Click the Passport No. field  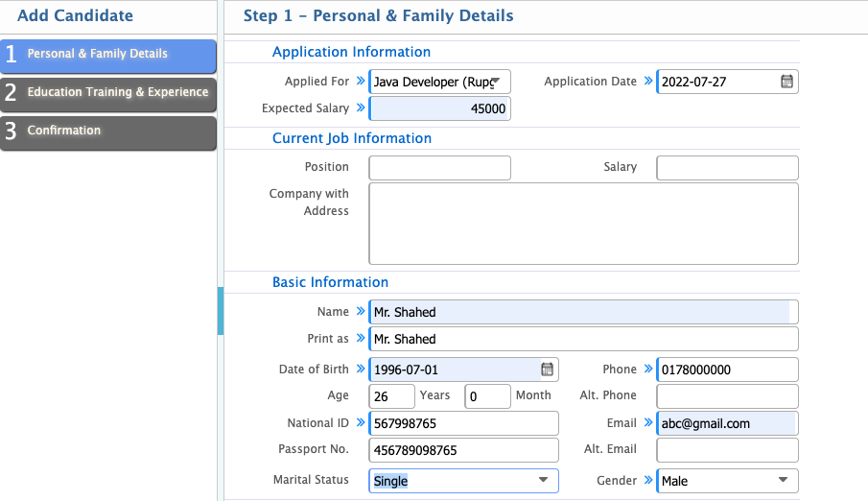tap(463, 450)
